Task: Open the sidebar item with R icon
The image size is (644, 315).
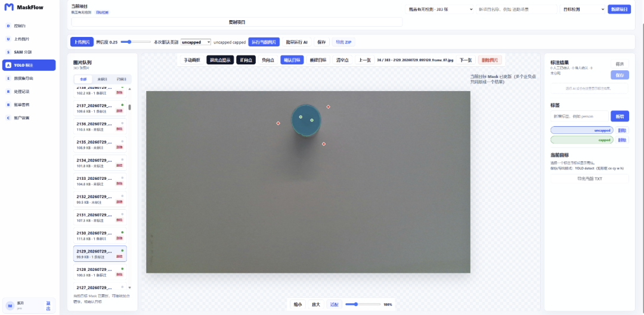Action: pos(29,92)
